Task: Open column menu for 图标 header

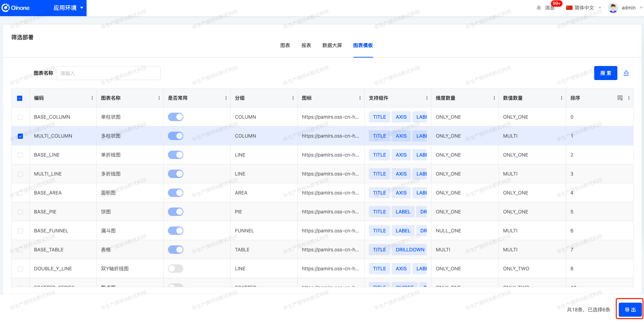Action: (x=360, y=98)
